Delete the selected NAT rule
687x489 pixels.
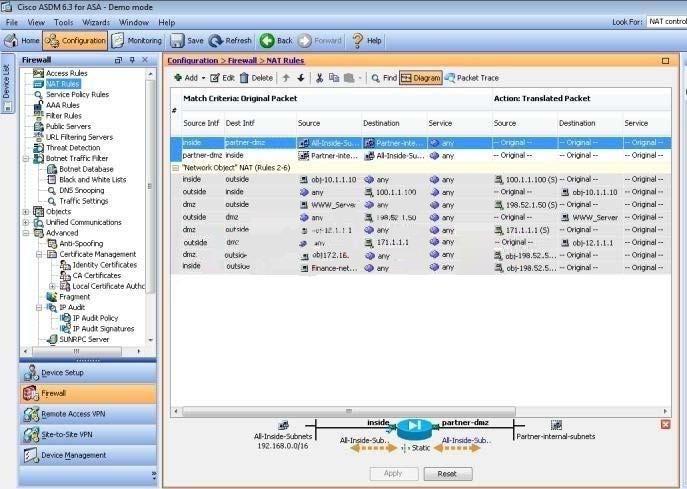pyautogui.click(x=256, y=78)
